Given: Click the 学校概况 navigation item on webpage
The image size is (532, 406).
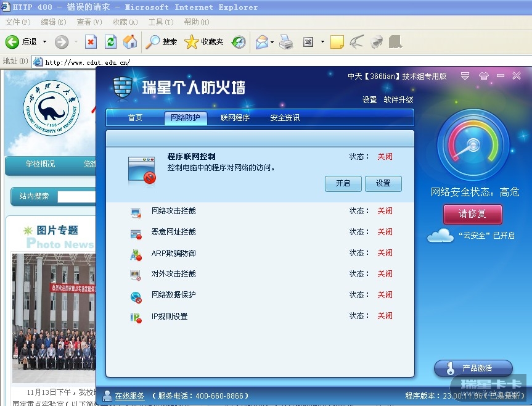Looking at the screenshot, I should [x=40, y=164].
